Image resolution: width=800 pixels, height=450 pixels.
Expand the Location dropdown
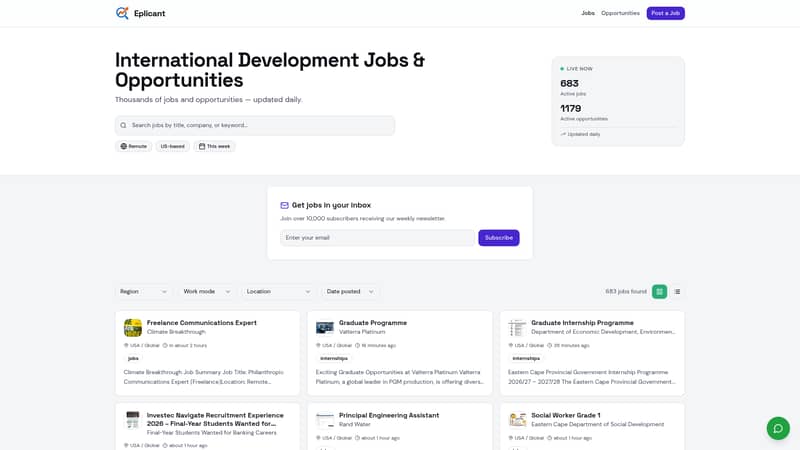tap(278, 291)
